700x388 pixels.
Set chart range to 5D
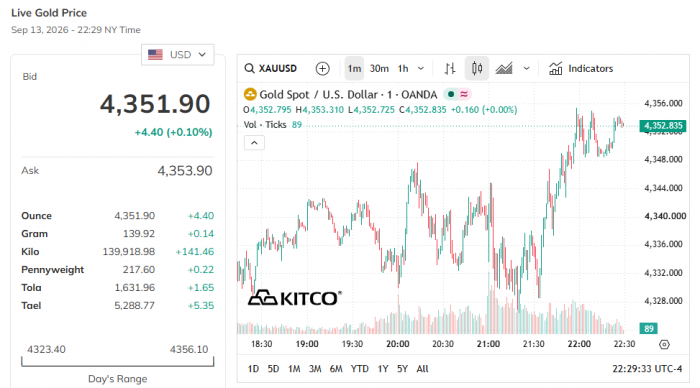[273, 369]
